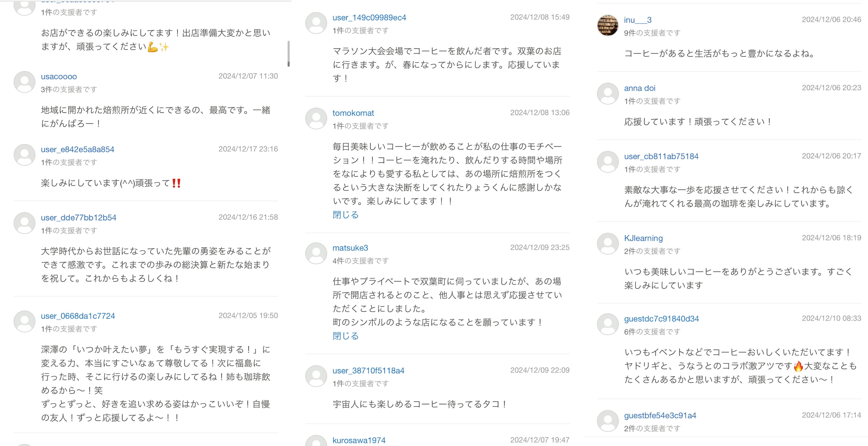Screen dimensions: 868x446
Task: Click tomokomat's default avatar icon
Action: 316,118
